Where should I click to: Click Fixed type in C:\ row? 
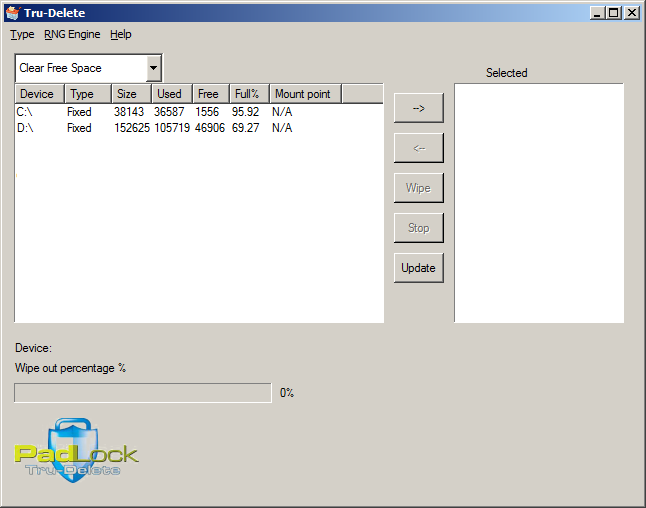coord(79,112)
